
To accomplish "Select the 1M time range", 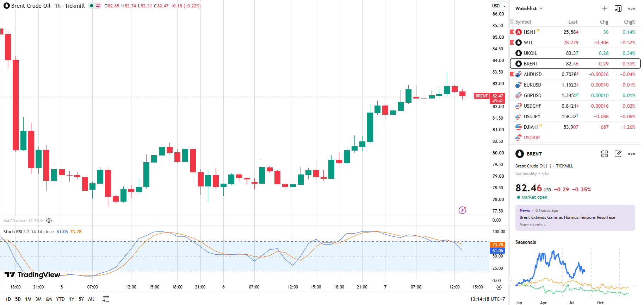I will tap(28, 299).
